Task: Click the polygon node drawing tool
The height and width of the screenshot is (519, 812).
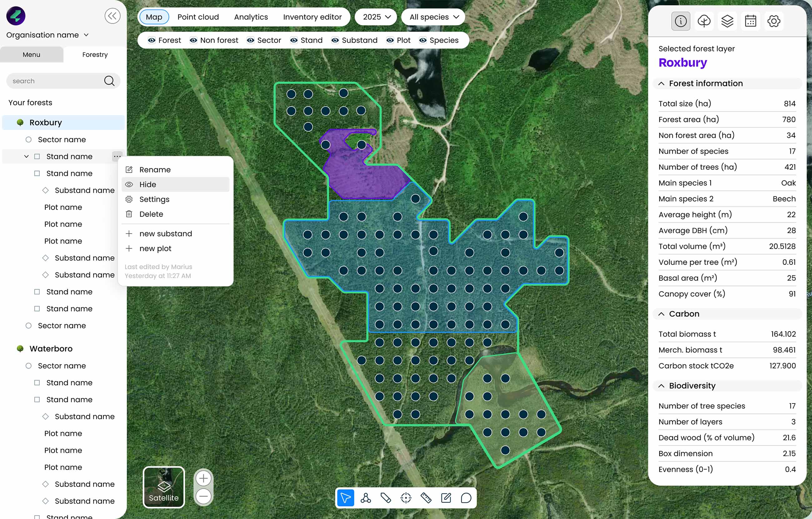Action: (x=365, y=498)
